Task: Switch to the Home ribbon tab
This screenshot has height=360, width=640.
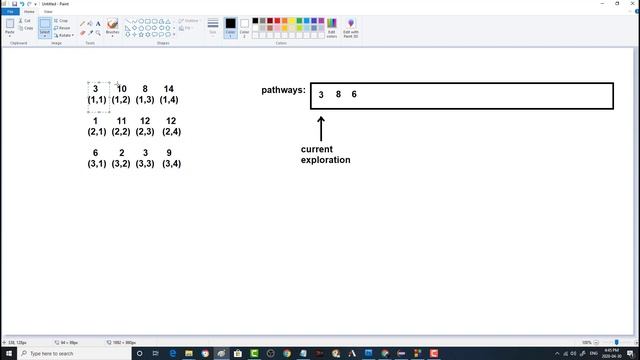Action: [x=29, y=11]
